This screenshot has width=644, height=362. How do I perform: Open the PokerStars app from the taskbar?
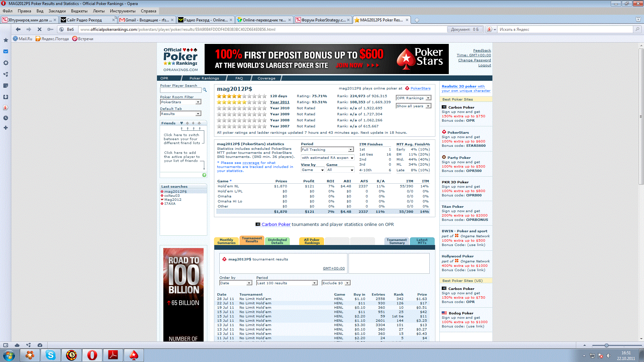point(134,355)
